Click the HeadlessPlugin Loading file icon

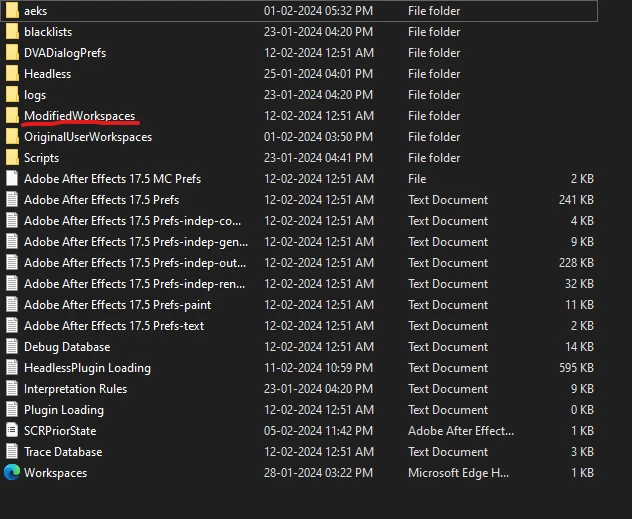point(12,367)
